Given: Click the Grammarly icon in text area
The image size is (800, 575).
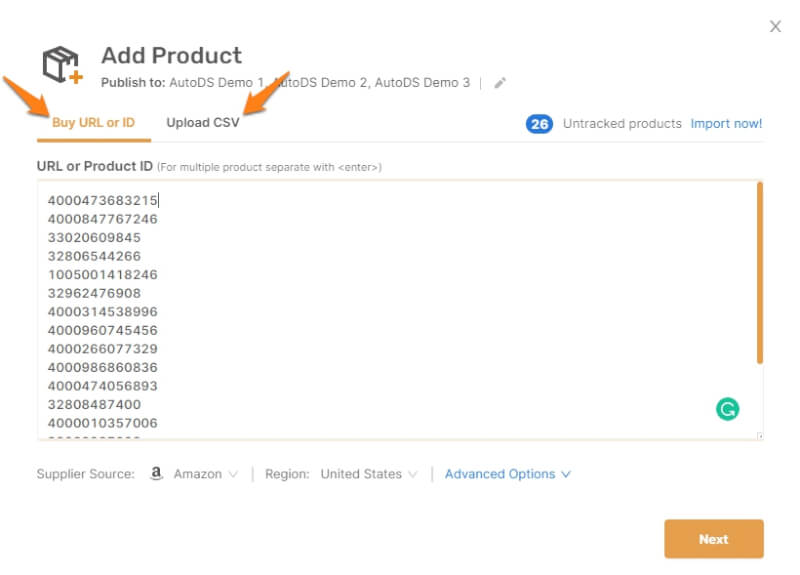Looking at the screenshot, I should click(x=727, y=408).
